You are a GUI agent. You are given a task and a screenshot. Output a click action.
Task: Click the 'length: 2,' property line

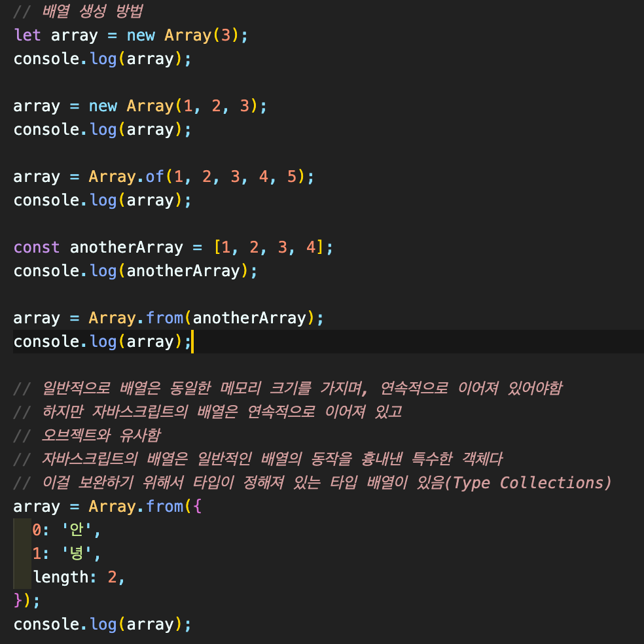(x=79, y=577)
